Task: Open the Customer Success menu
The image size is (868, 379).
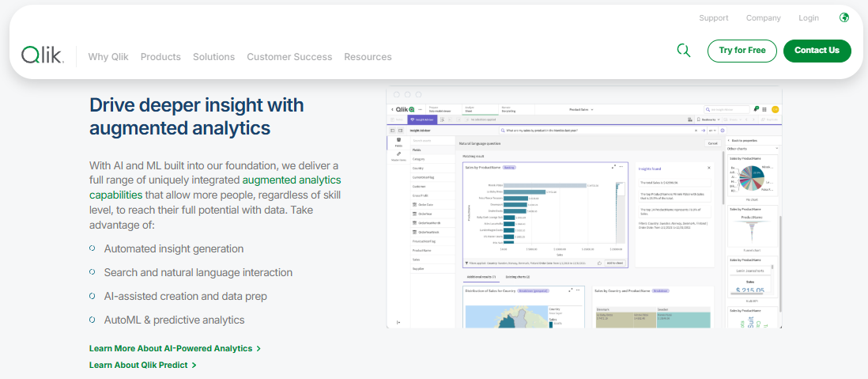Action: point(289,56)
